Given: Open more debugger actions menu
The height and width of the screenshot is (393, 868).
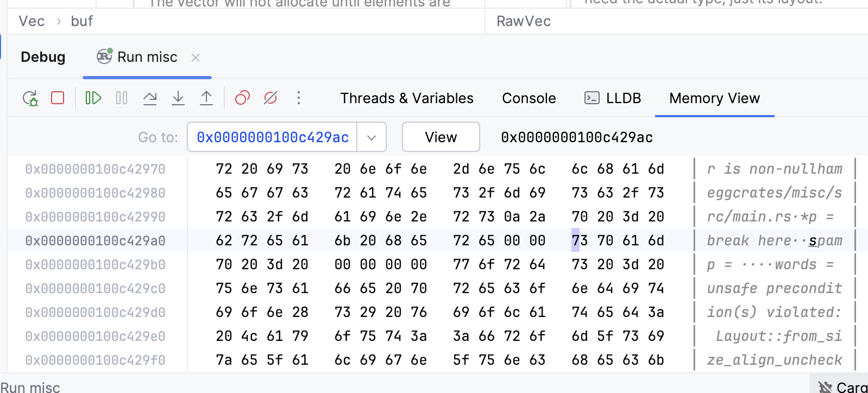Looking at the screenshot, I should (299, 98).
